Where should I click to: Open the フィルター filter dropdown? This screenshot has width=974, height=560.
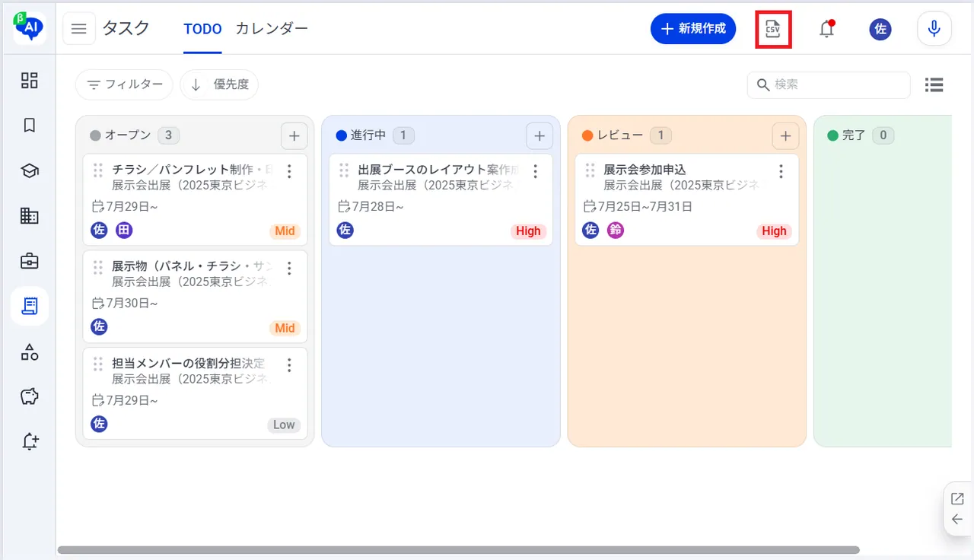[x=124, y=84]
